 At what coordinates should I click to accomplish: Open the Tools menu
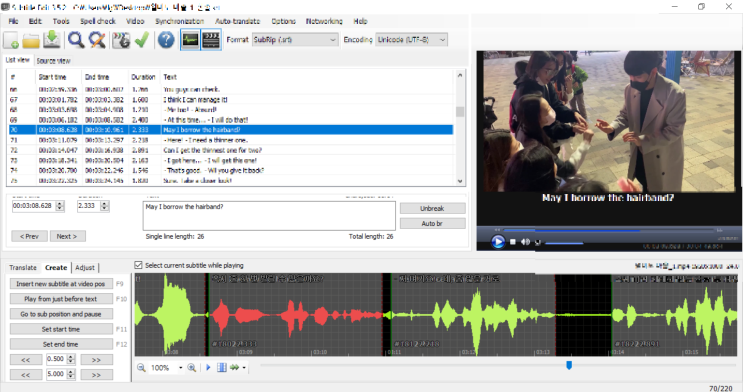pyautogui.click(x=61, y=21)
